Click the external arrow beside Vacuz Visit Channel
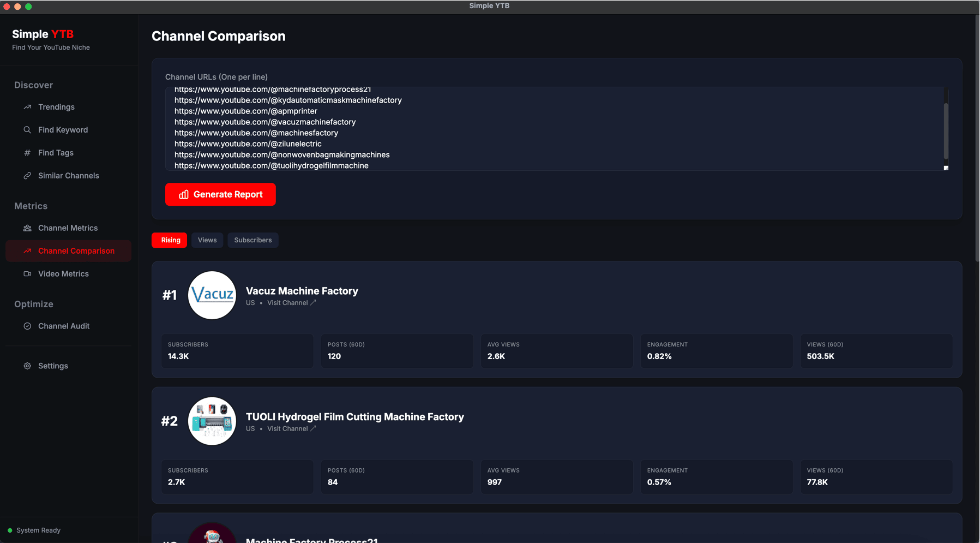980x543 pixels. [313, 303]
